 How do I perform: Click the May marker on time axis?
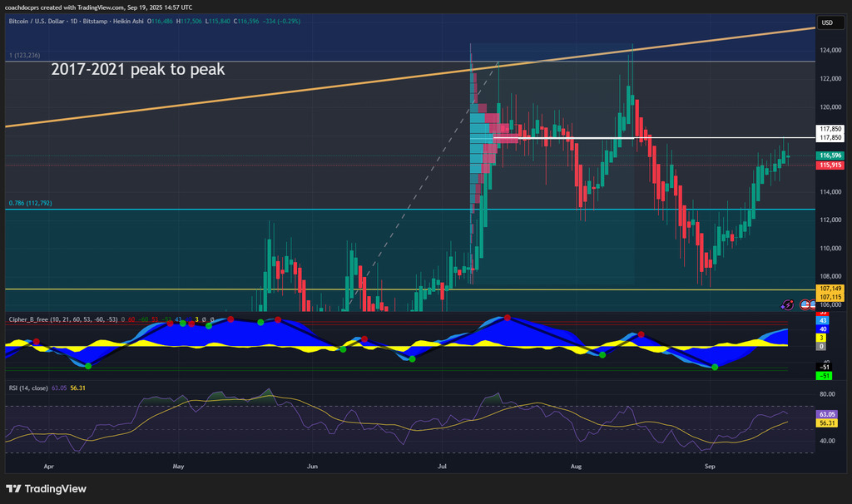click(178, 468)
